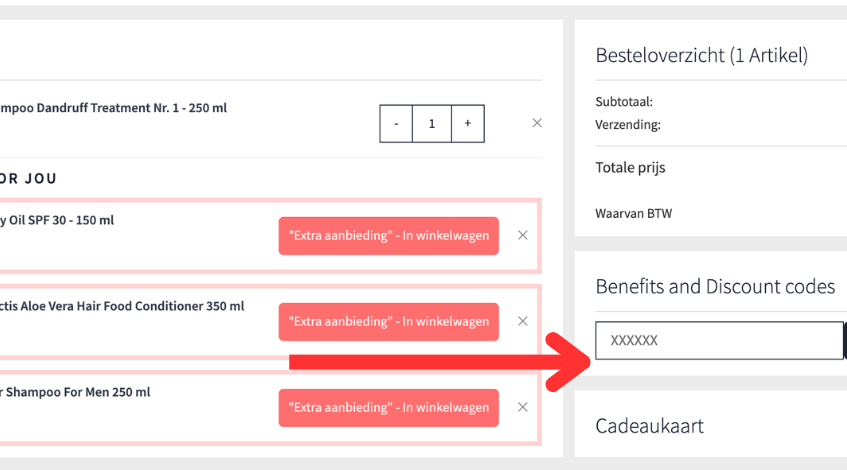Viewport: 847px width, 470px height.
Task: Add Shampoo For Men offer to cart
Action: 388,407
